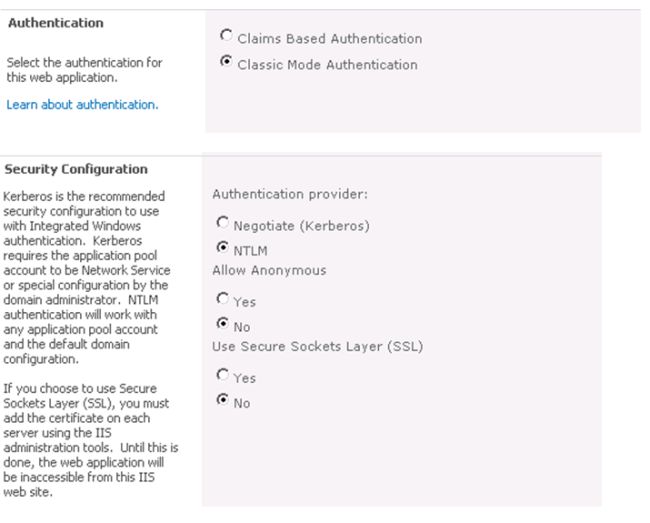The image size is (650, 523).
Task: Click the Classic Mode Authentication label text
Action: point(327,65)
